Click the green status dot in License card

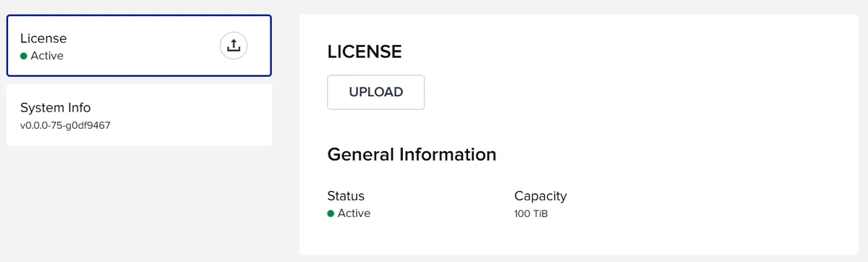24,56
